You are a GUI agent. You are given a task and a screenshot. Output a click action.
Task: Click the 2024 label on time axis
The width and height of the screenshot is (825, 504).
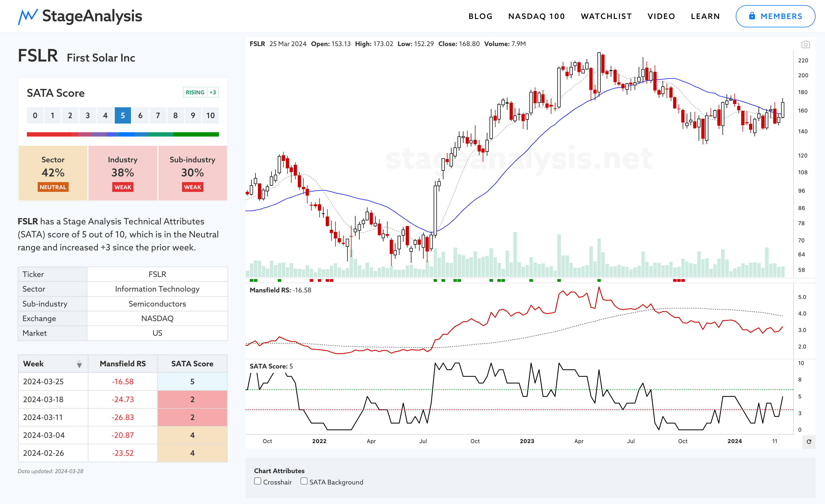click(x=734, y=441)
